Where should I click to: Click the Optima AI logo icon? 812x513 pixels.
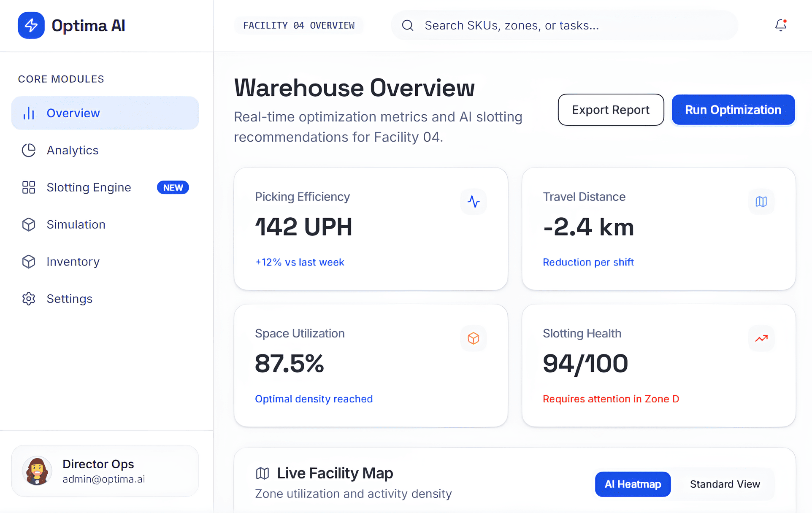coord(31,25)
